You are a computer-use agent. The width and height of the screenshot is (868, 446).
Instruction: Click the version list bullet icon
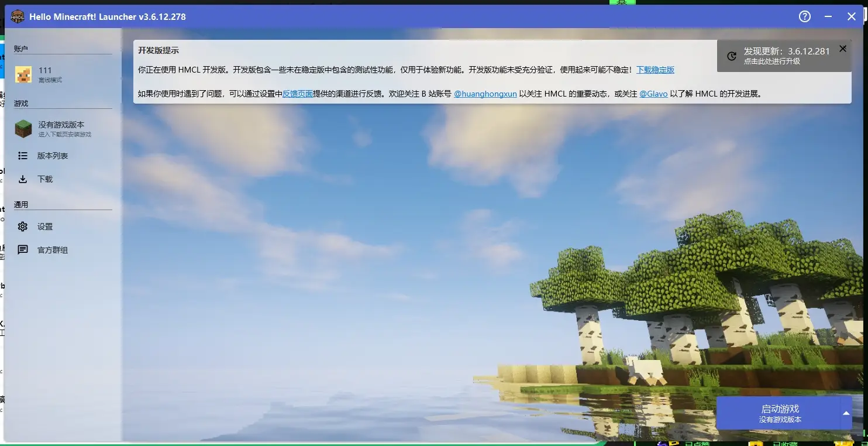click(23, 156)
